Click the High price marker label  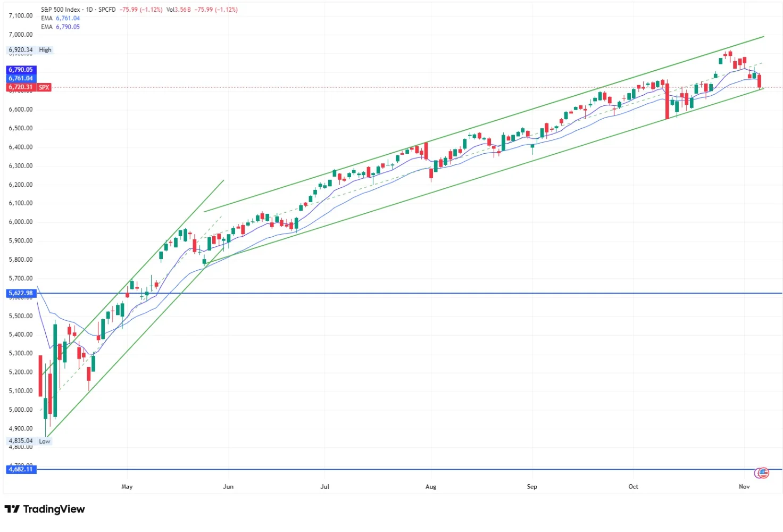click(45, 50)
